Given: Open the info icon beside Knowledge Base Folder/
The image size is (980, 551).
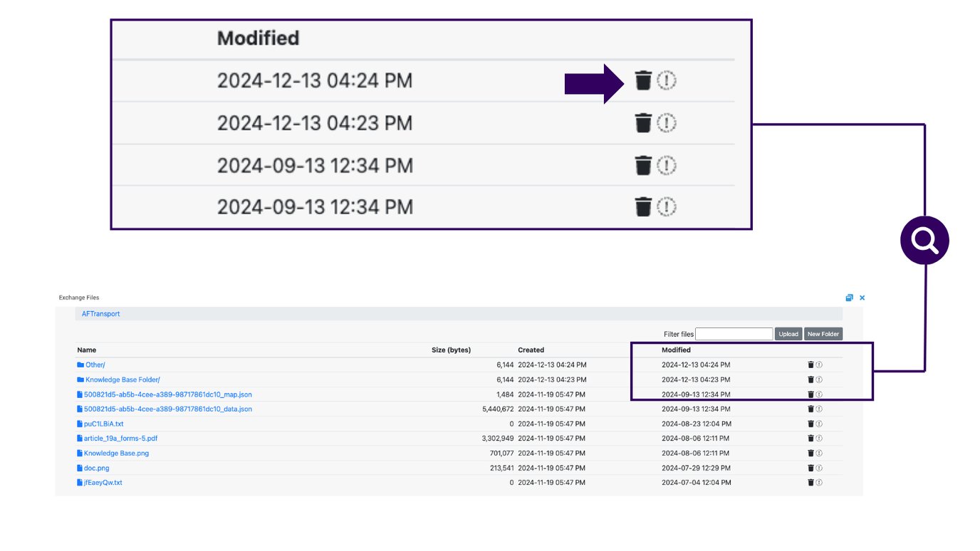Looking at the screenshot, I should pos(818,379).
